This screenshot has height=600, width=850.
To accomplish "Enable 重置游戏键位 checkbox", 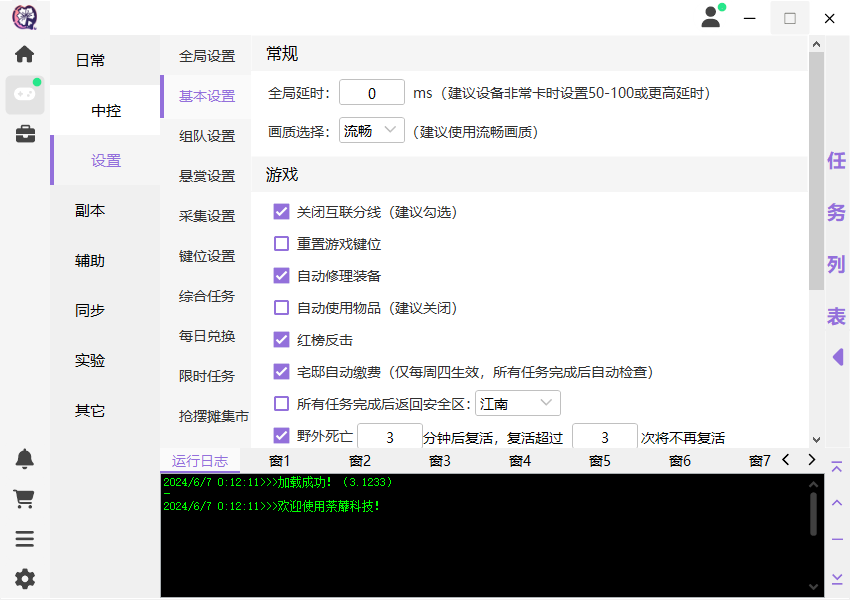I will point(281,243).
